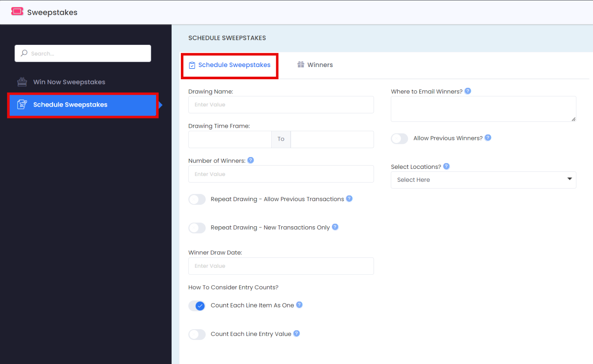This screenshot has height=364, width=593.
Task: Click the Sweepstakes header title
Action: tap(52, 12)
